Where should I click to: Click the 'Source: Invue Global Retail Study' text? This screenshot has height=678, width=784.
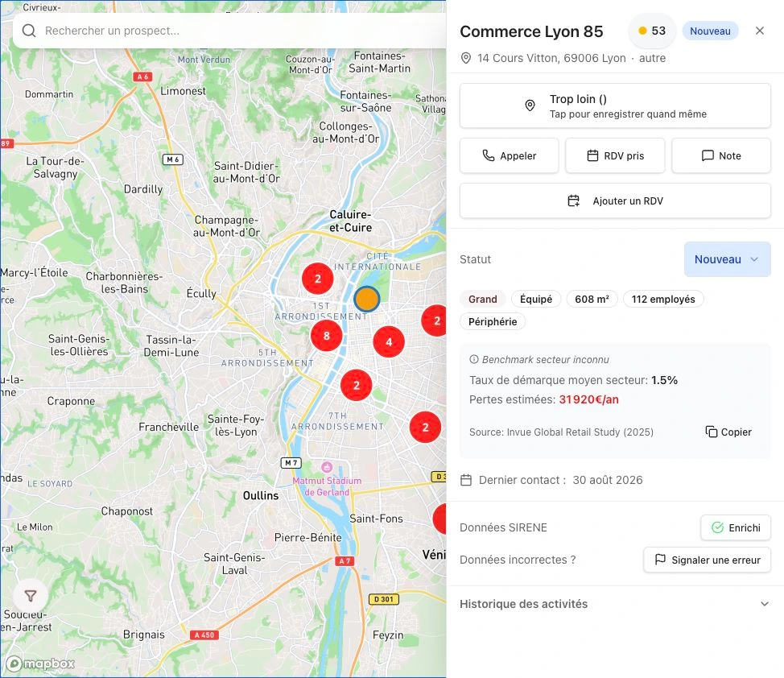pos(561,432)
